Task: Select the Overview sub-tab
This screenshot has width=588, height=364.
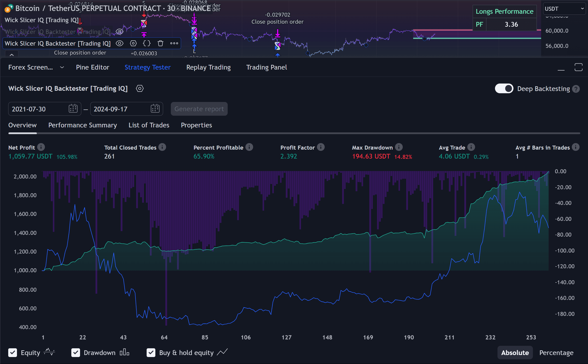Action: coord(22,125)
